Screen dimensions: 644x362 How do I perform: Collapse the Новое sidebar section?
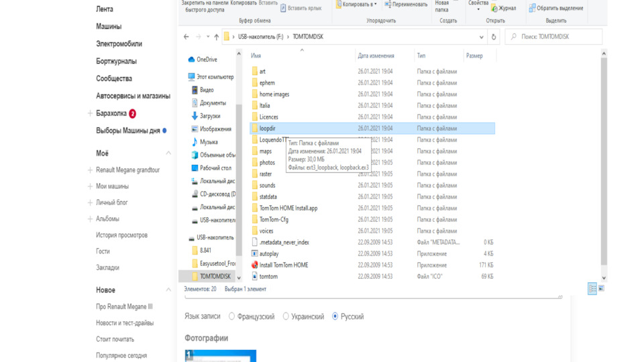tap(168, 290)
